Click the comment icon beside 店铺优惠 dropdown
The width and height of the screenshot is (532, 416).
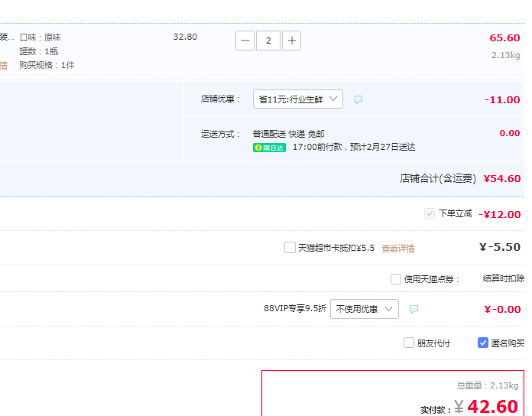pyautogui.click(x=358, y=99)
